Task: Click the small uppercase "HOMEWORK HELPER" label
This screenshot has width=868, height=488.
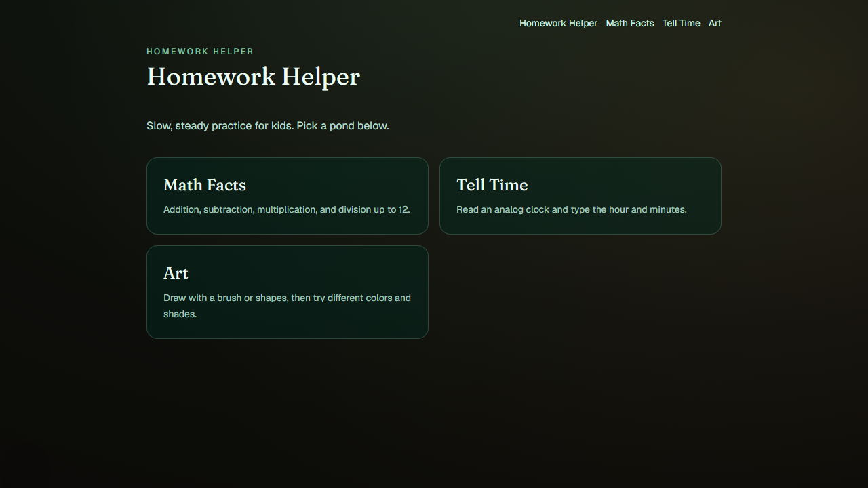Action: (200, 52)
